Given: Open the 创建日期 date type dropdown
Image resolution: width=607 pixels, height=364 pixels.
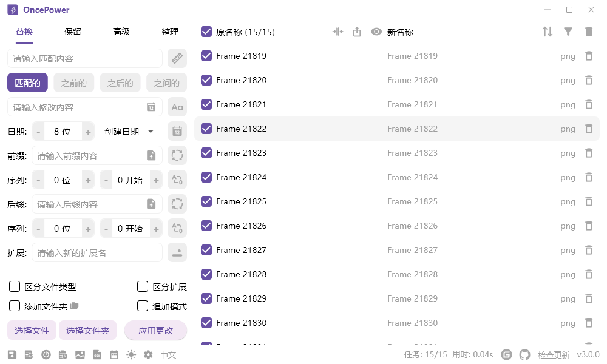Looking at the screenshot, I should [x=129, y=132].
